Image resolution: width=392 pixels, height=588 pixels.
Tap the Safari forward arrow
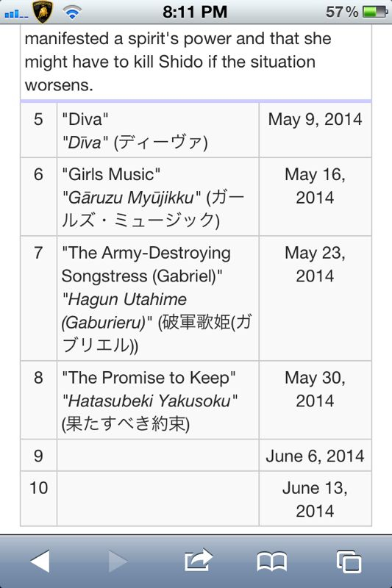(x=118, y=561)
